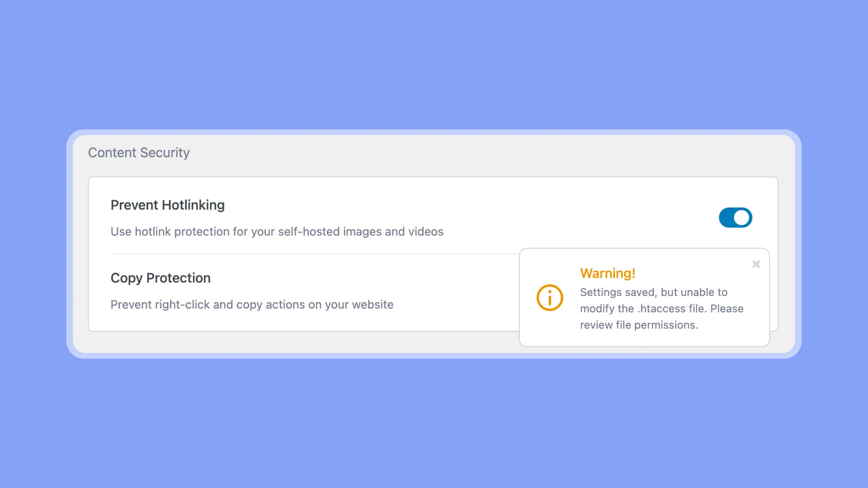
Task: Select the 'Copy Protection' heading
Action: coord(160,278)
